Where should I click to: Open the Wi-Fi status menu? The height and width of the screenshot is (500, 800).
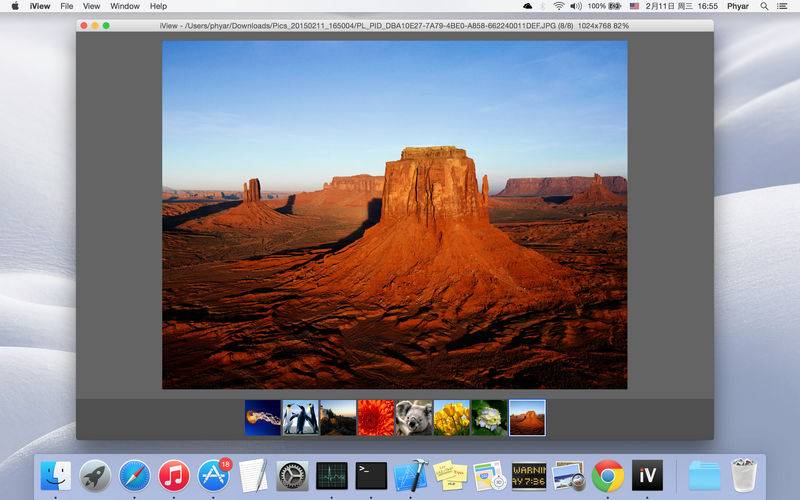(559, 6)
